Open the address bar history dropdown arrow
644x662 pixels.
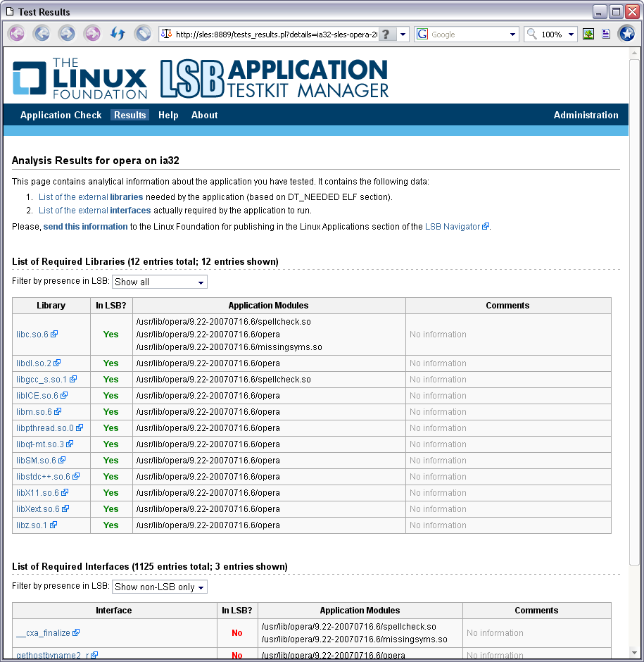403,35
